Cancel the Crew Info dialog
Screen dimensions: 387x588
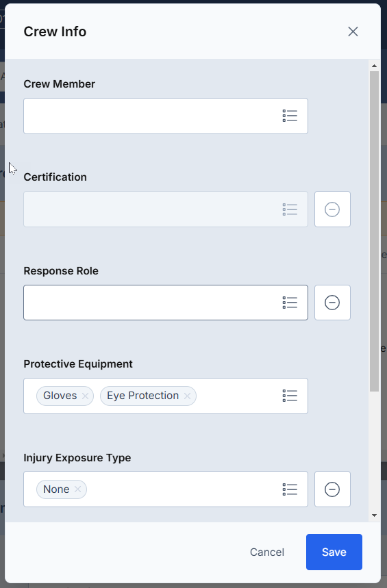coord(267,552)
